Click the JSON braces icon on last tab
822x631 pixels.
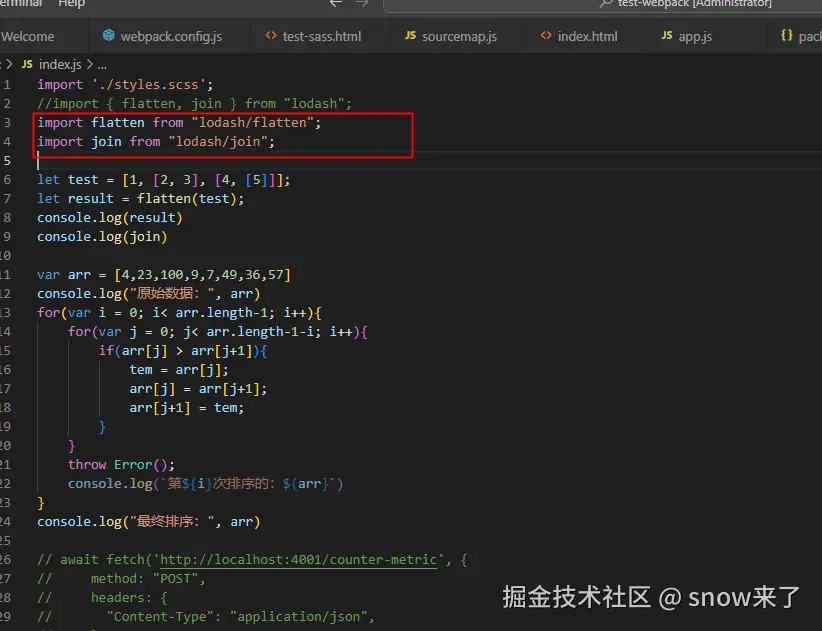pyautogui.click(x=786, y=35)
